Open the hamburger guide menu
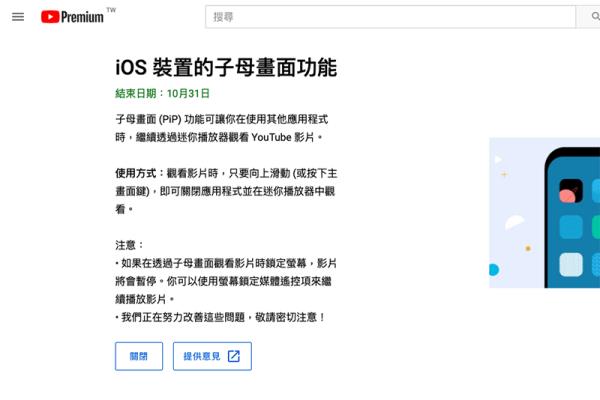This screenshot has height=400, width=600. [x=18, y=17]
